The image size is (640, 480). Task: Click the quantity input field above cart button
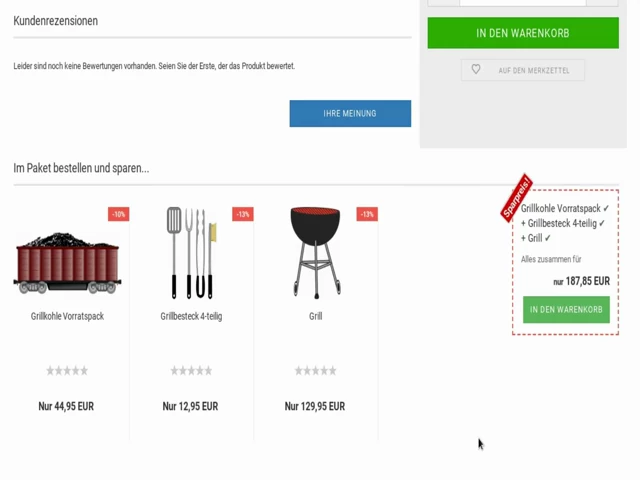pos(523,2)
